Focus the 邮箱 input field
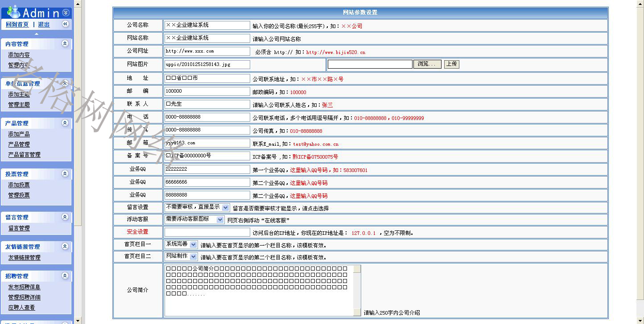Viewport: 644px width, 324px height. tap(207, 143)
